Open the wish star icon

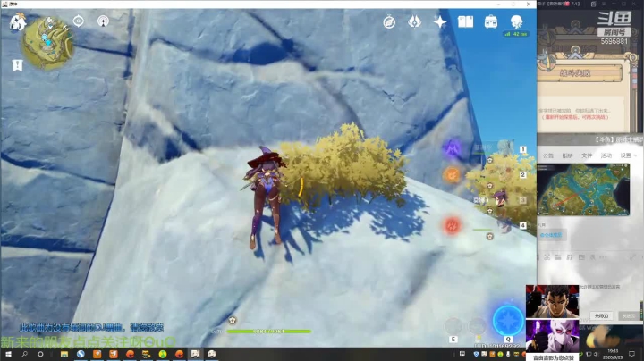(x=440, y=21)
